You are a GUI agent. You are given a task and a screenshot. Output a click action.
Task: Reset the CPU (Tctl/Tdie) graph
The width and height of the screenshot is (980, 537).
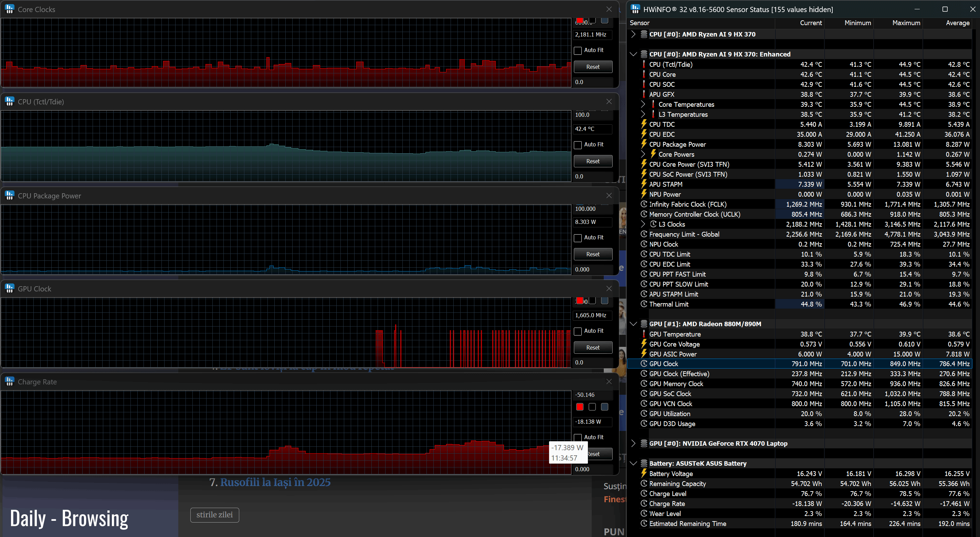[593, 161]
